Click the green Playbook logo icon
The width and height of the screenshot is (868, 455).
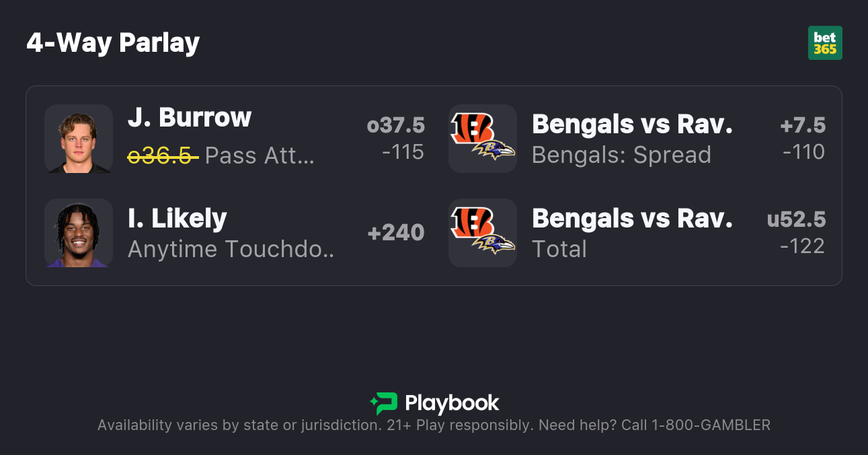[x=384, y=403]
